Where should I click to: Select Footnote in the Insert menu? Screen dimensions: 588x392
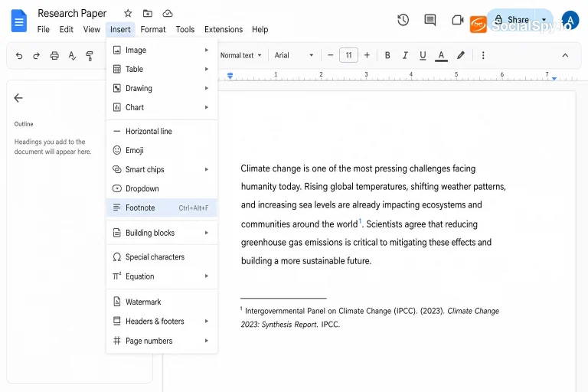[162, 207]
